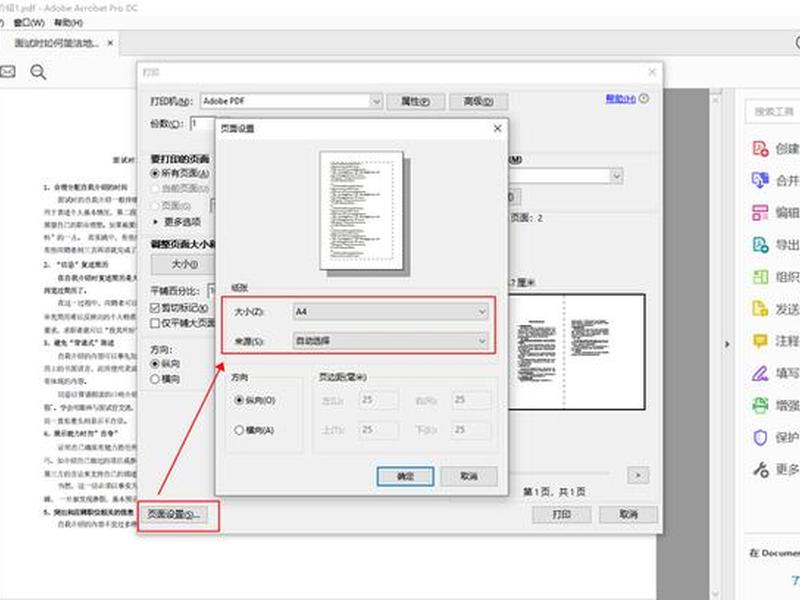Open the 合并 files tool icon
The height and width of the screenshot is (600, 800).
760,180
